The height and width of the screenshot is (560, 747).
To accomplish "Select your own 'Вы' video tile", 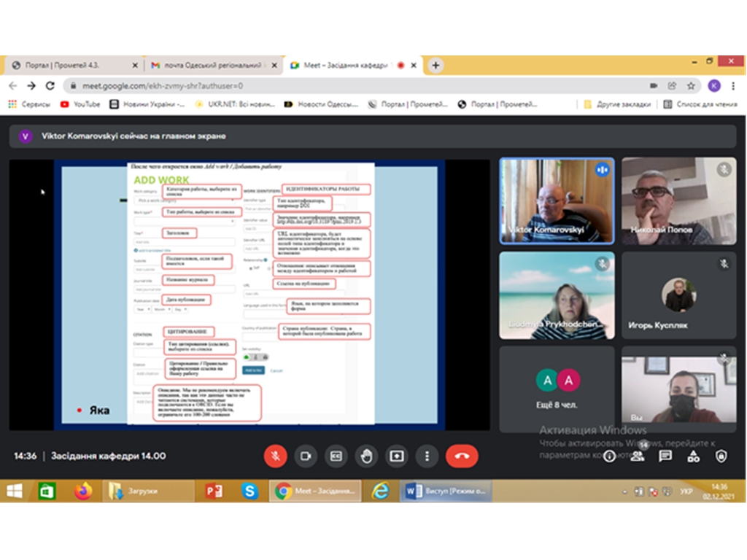I will 679,389.
